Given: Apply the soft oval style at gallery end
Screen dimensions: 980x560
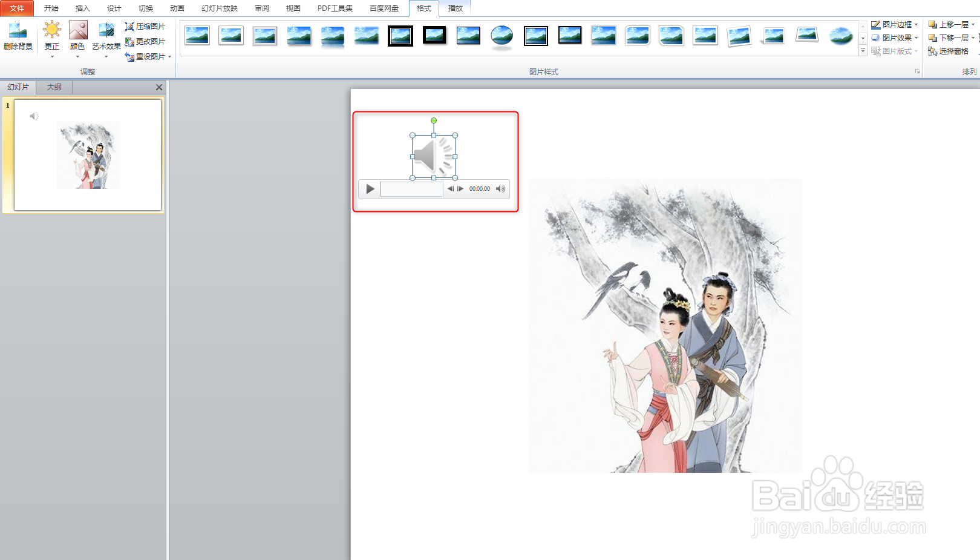Looking at the screenshot, I should tap(841, 36).
